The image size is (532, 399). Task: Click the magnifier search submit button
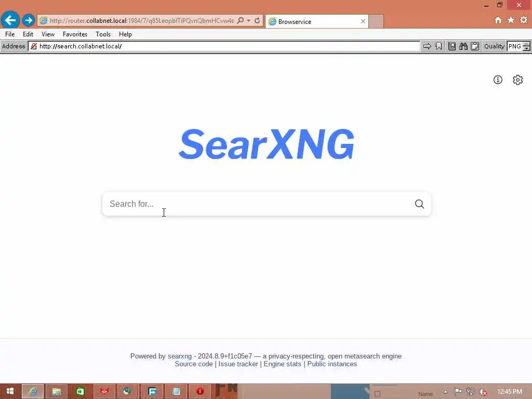420,204
